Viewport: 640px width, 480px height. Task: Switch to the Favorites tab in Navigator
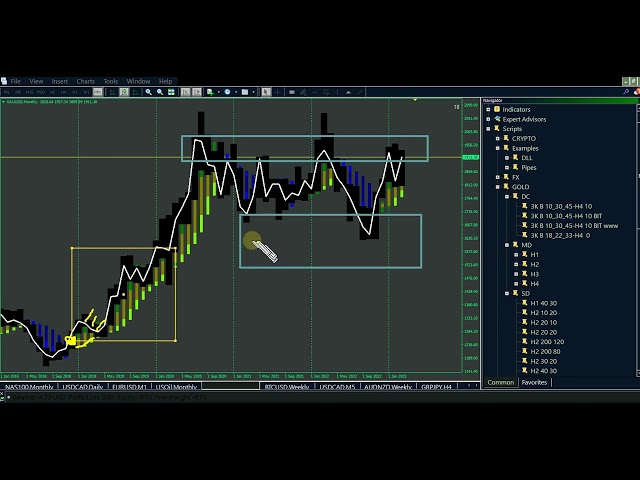[534, 382]
